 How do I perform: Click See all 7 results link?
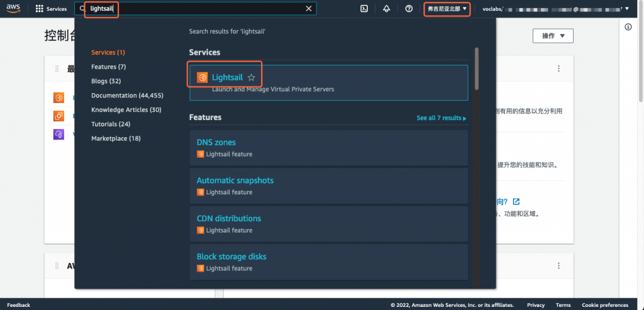[441, 118]
